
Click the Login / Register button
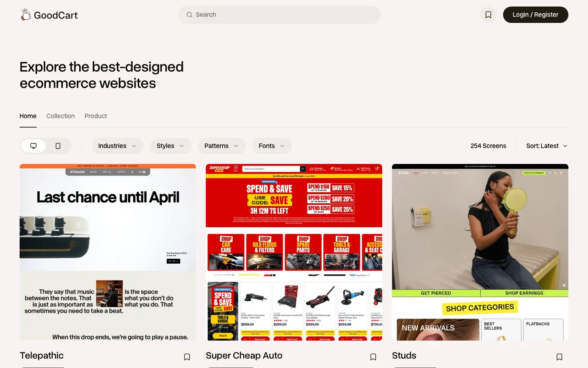[535, 15]
